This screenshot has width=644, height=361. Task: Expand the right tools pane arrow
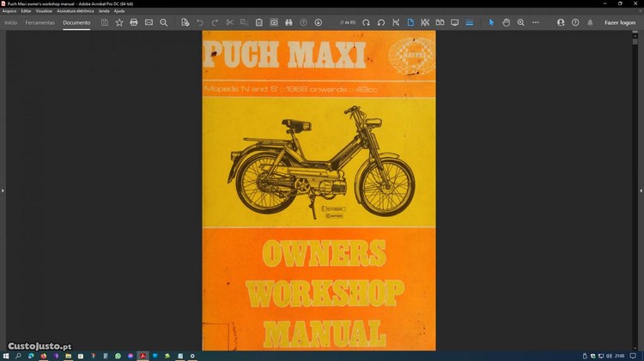pyautogui.click(x=641, y=190)
